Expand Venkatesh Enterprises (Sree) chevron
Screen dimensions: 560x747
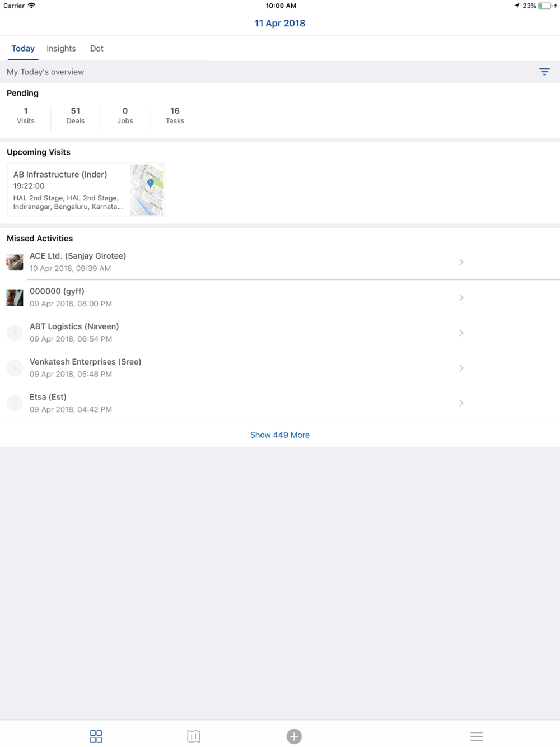[461, 368]
